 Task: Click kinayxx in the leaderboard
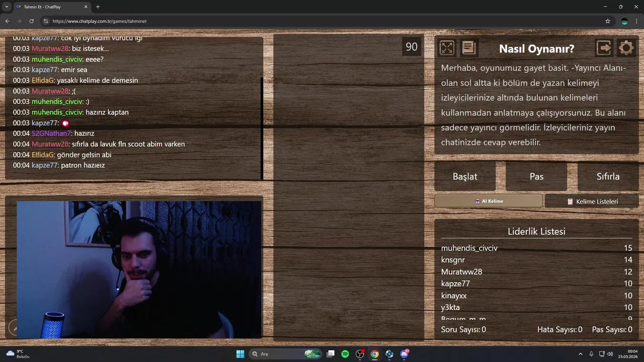(454, 296)
